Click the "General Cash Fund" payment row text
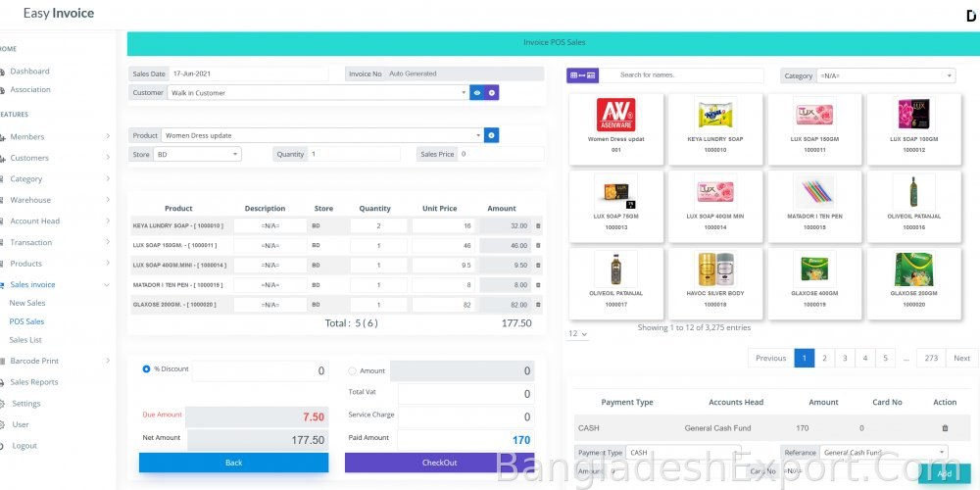 click(717, 428)
